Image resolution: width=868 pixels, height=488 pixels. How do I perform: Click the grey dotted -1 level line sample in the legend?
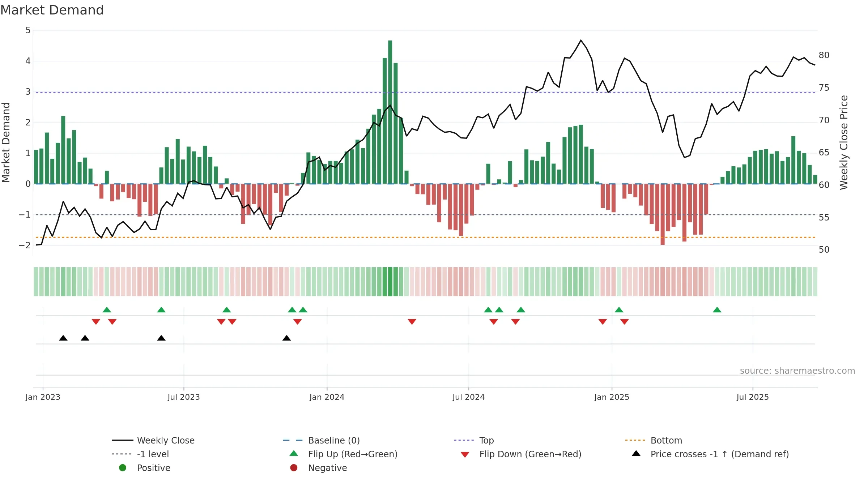[123, 454]
